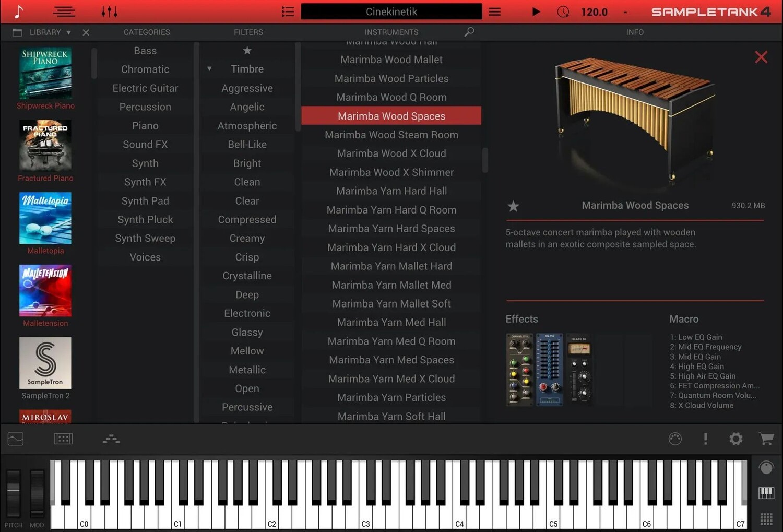
Task: Apply the Mellow timbre filter
Action: [x=247, y=351]
